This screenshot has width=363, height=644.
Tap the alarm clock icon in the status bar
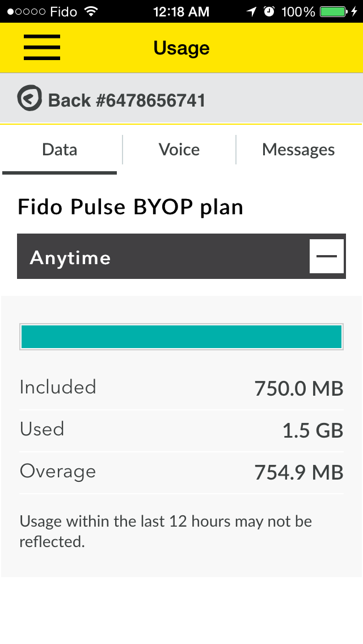(x=269, y=10)
